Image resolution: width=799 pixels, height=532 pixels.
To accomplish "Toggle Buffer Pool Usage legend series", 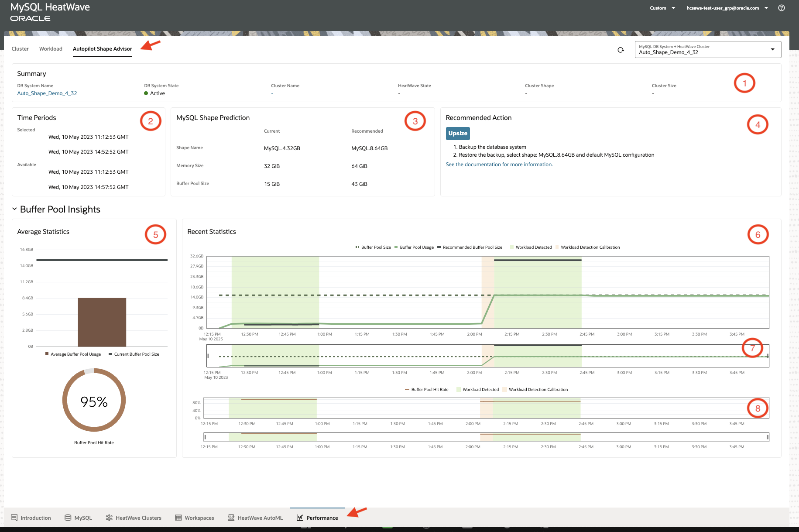I will click(416, 247).
